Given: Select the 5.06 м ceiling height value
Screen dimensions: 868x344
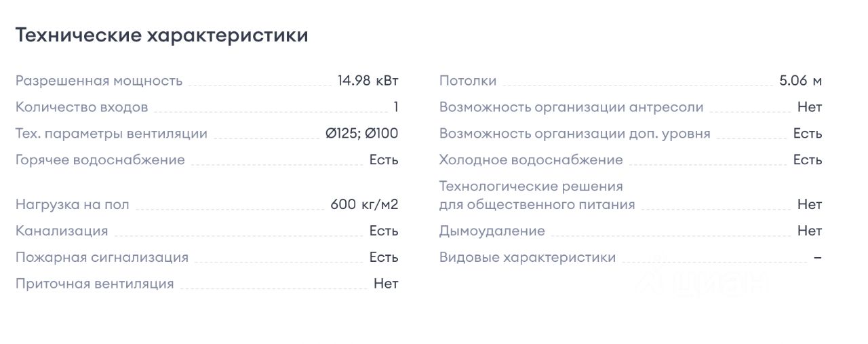Looking at the screenshot, I should (x=800, y=81).
